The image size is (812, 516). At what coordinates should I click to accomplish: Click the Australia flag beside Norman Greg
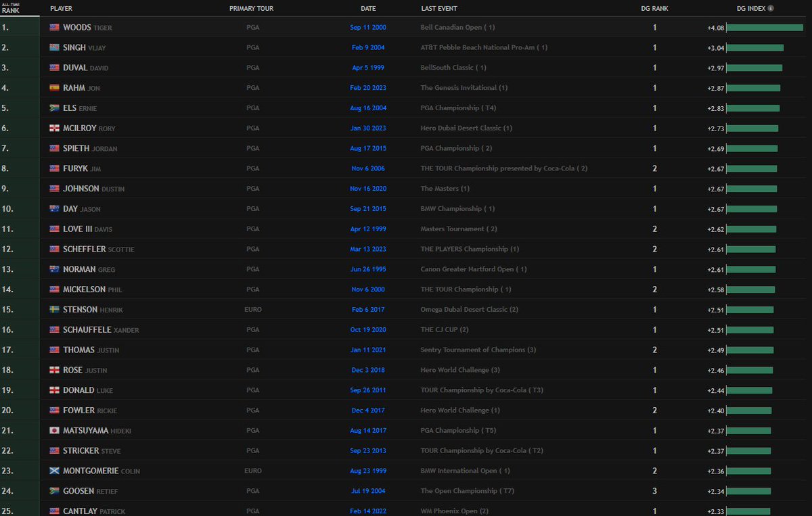click(x=54, y=269)
